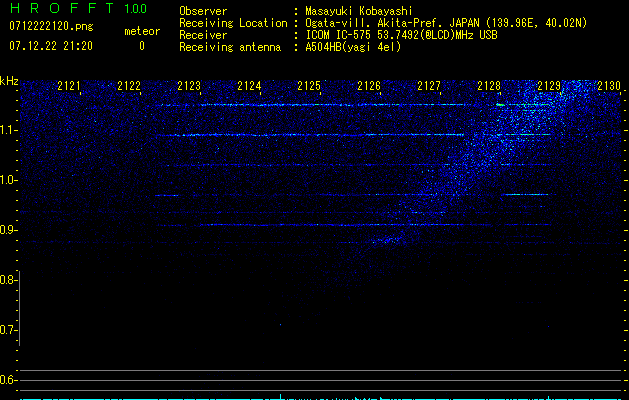The height and width of the screenshot is (400, 629).
Task: Click the bright signal burst near 0.88 kHz
Action: pyautogui.click(x=387, y=240)
